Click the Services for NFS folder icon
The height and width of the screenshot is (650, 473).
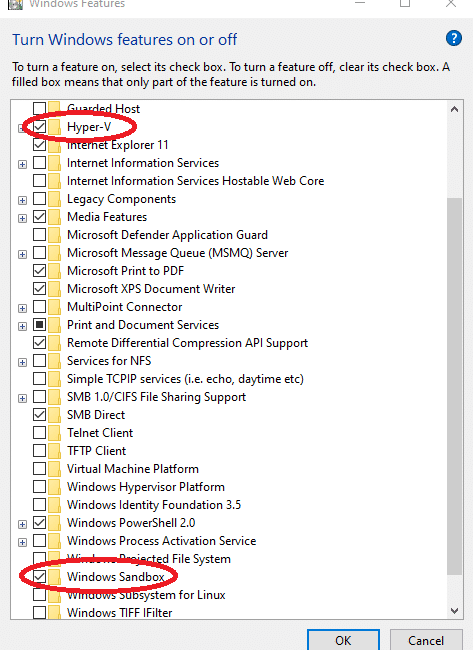coord(55,361)
